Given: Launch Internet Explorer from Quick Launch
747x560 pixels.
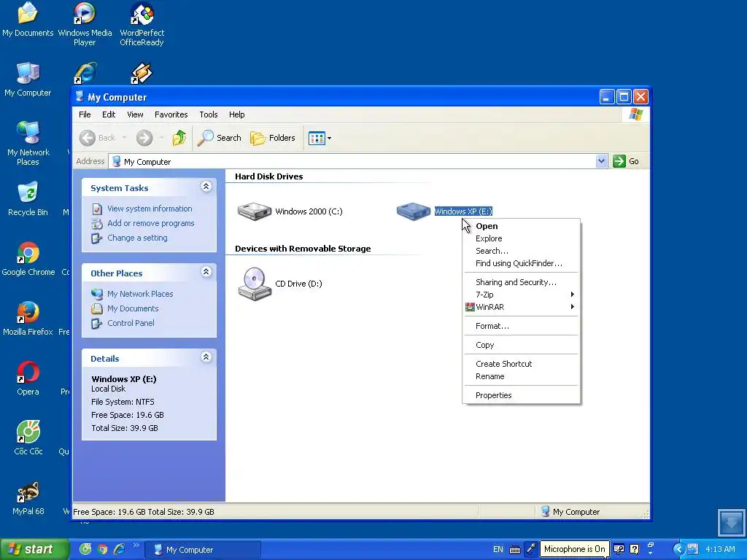Looking at the screenshot, I should point(119,549).
